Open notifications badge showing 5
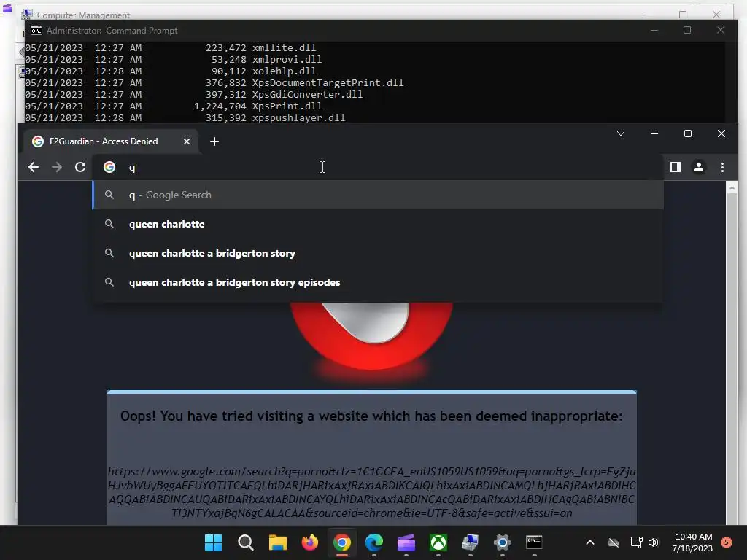 727,542
